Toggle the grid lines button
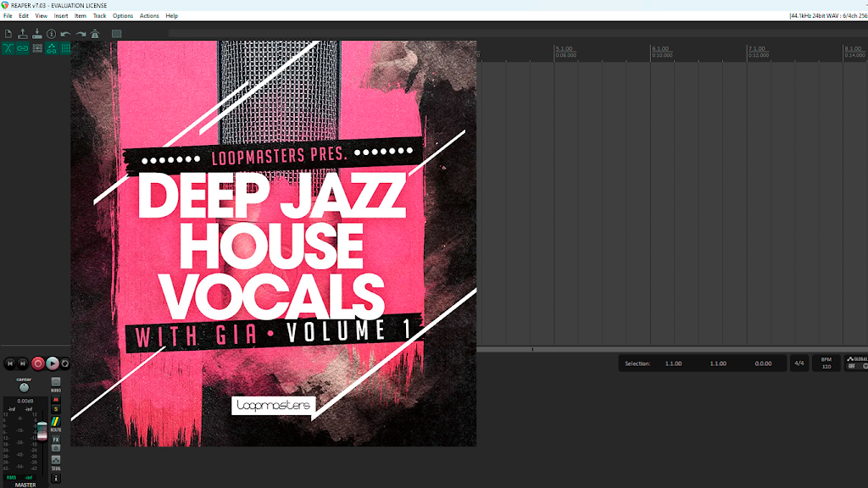Image resolution: width=868 pixels, height=488 pixels. click(66, 48)
